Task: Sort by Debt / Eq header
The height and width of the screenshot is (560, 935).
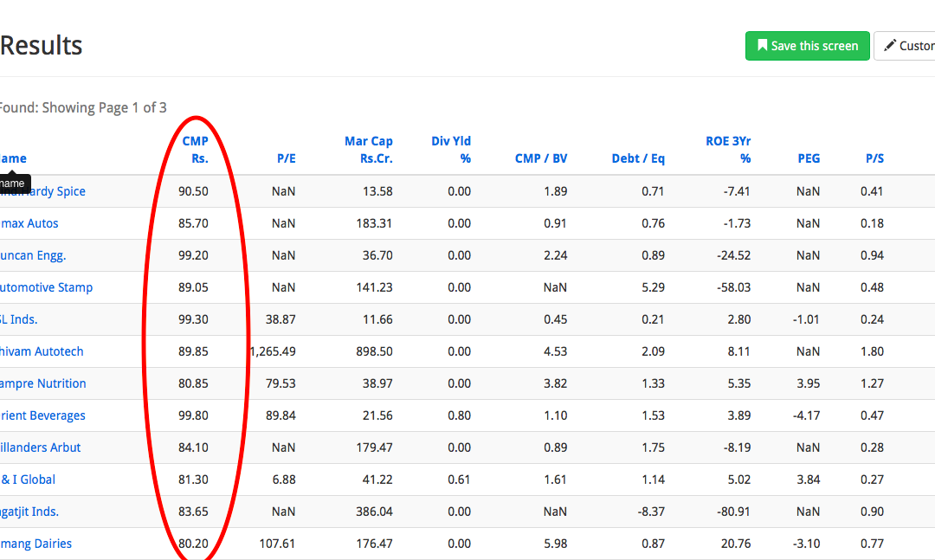Action: [x=638, y=158]
